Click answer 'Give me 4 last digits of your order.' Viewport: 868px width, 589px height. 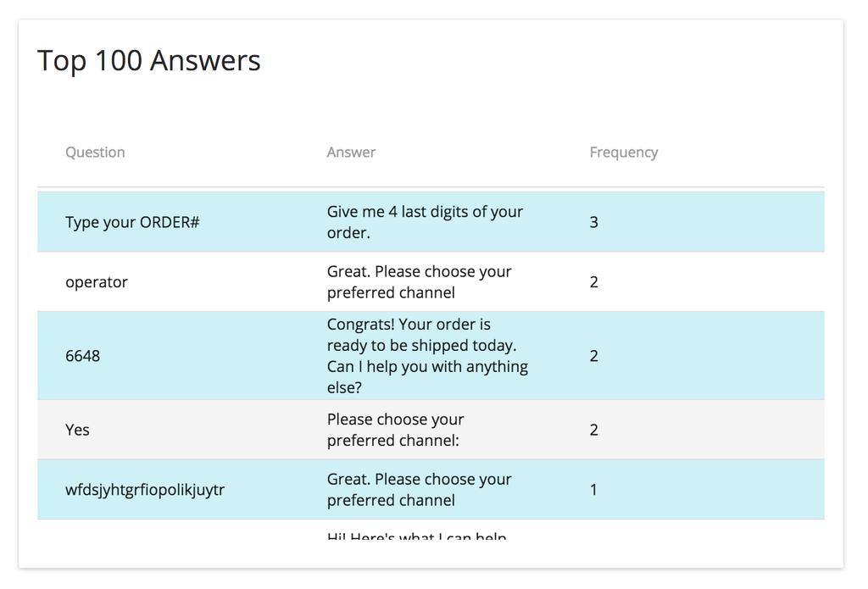tap(425, 222)
